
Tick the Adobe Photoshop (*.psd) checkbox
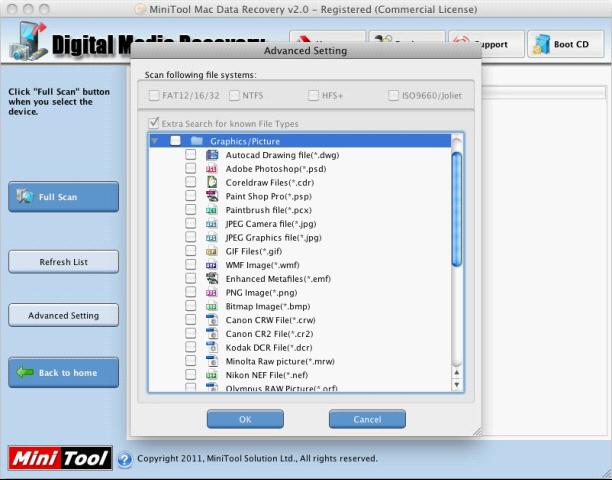[190, 168]
